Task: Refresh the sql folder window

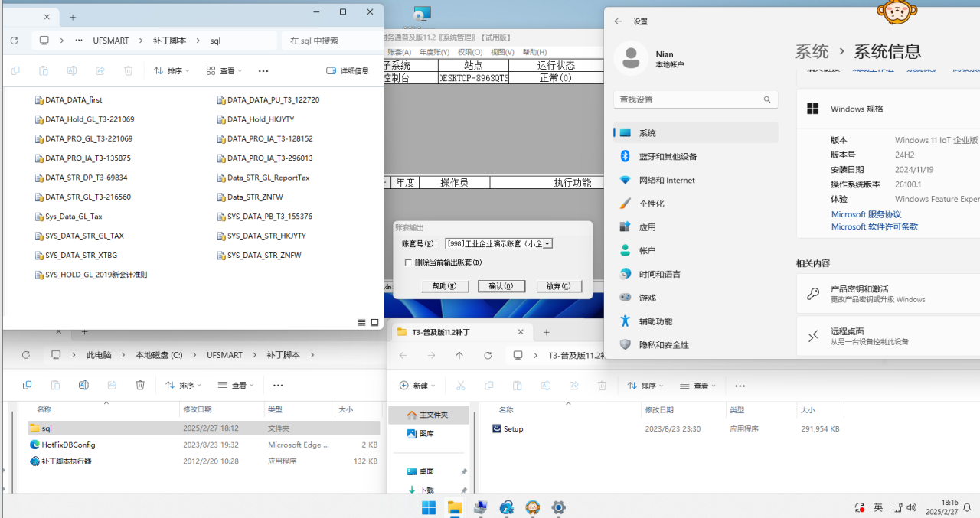Action: [14, 41]
